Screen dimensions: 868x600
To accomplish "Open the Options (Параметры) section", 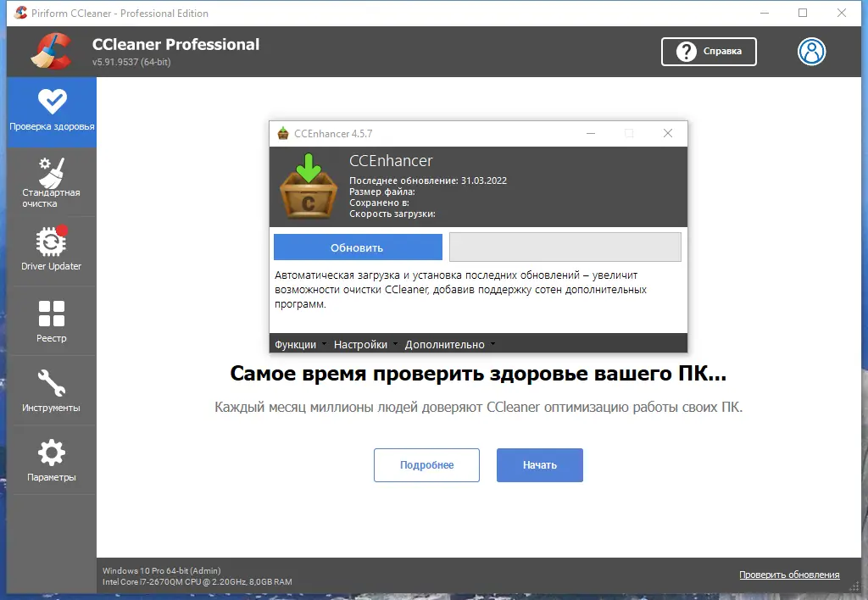I will pos(52,460).
